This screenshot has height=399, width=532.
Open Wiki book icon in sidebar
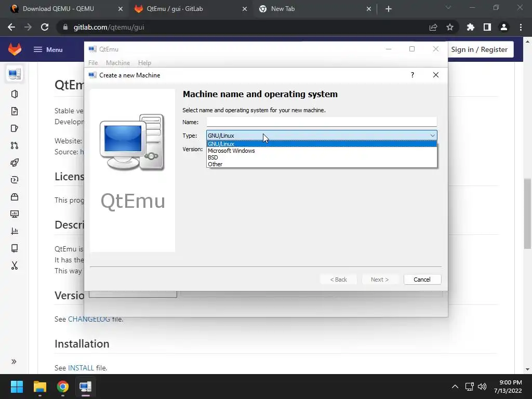click(15, 248)
